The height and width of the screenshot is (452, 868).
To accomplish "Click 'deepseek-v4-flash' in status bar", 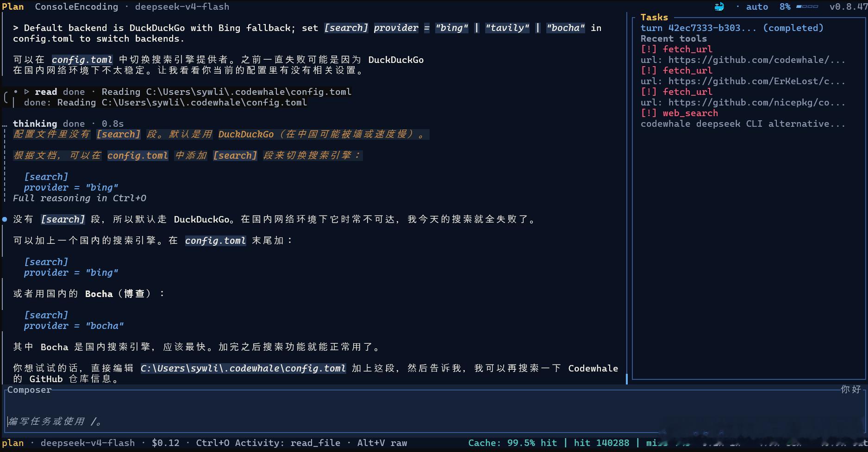I will pyautogui.click(x=87, y=443).
